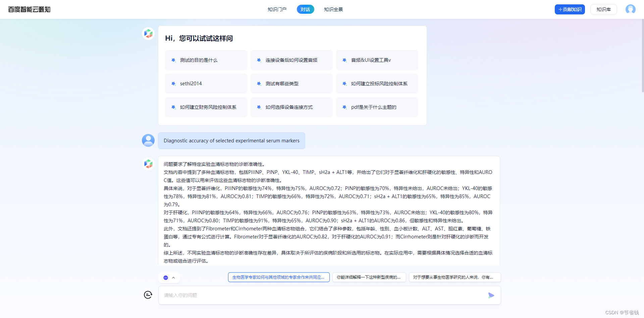The image size is (644, 318).
Task: Choose the follow-up 你能详细解释一下这种新型疾病的...
Action: click(x=369, y=277)
